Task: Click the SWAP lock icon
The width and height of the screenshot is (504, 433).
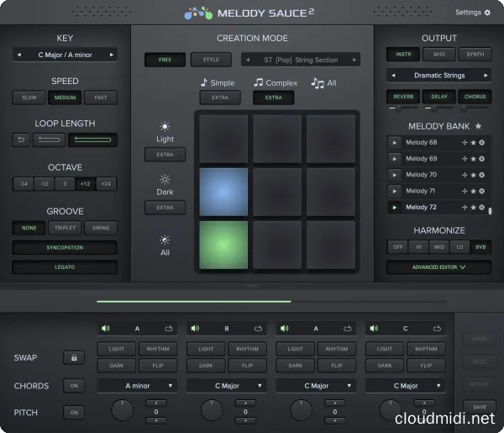Action: tap(74, 357)
